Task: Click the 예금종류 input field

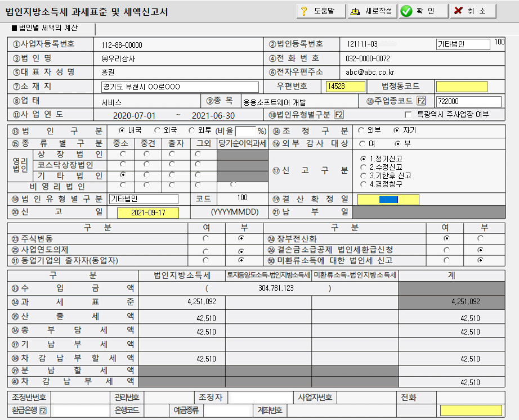Action: 227,411
